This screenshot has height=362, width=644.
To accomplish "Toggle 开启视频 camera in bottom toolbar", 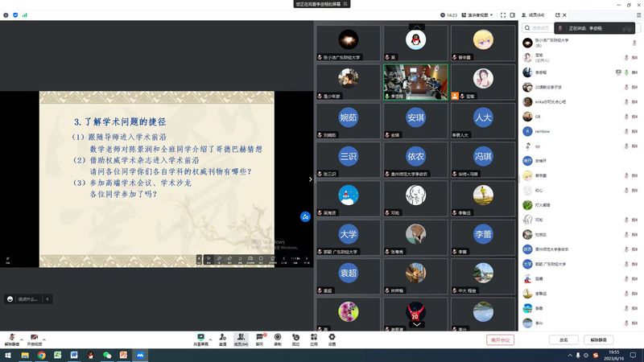I will (x=35, y=338).
